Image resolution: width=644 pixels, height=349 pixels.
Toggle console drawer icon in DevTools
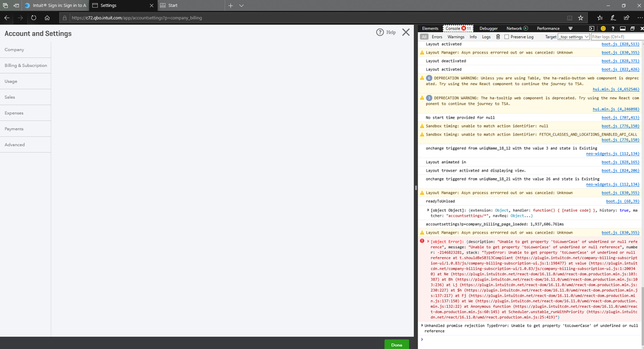point(591,28)
